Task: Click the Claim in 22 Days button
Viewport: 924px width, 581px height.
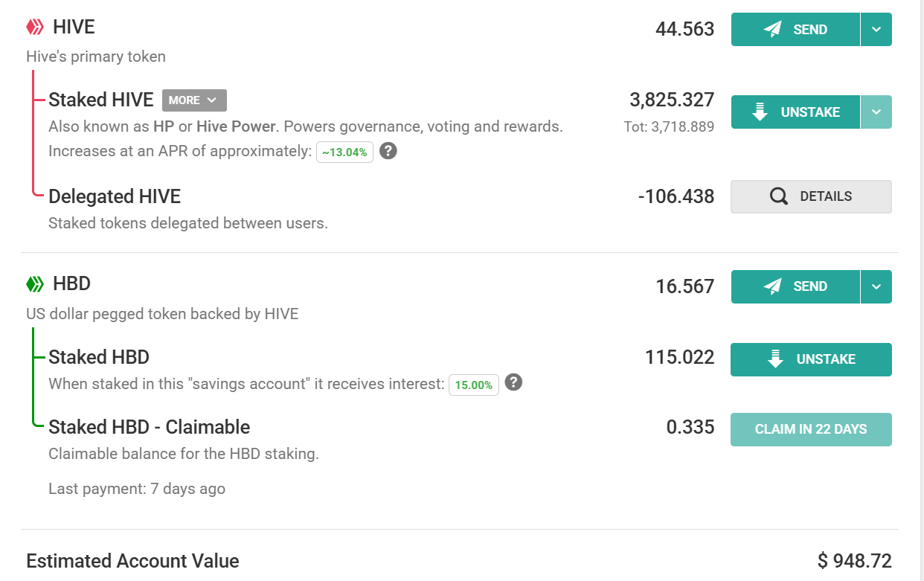Action: tap(811, 429)
